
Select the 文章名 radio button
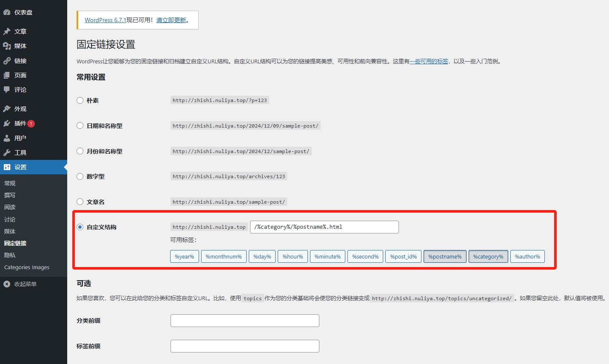(80, 202)
